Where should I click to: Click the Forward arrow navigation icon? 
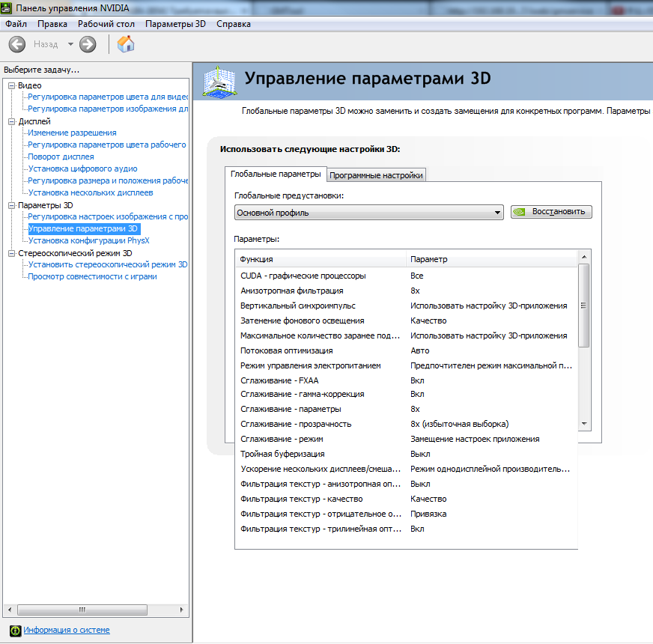coord(88,45)
